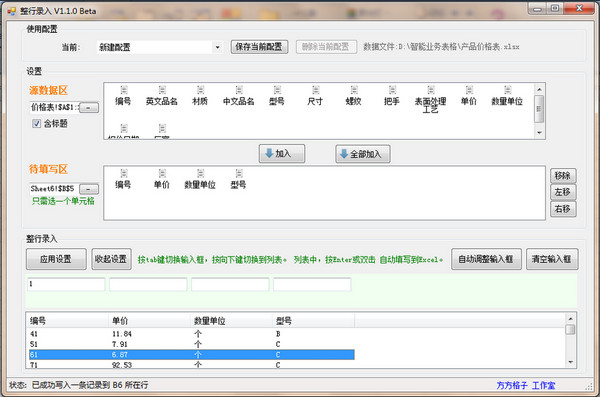This screenshot has width=600, height=397.
Task: Select the 表面处理工艺 field icon
Action: 431,90
